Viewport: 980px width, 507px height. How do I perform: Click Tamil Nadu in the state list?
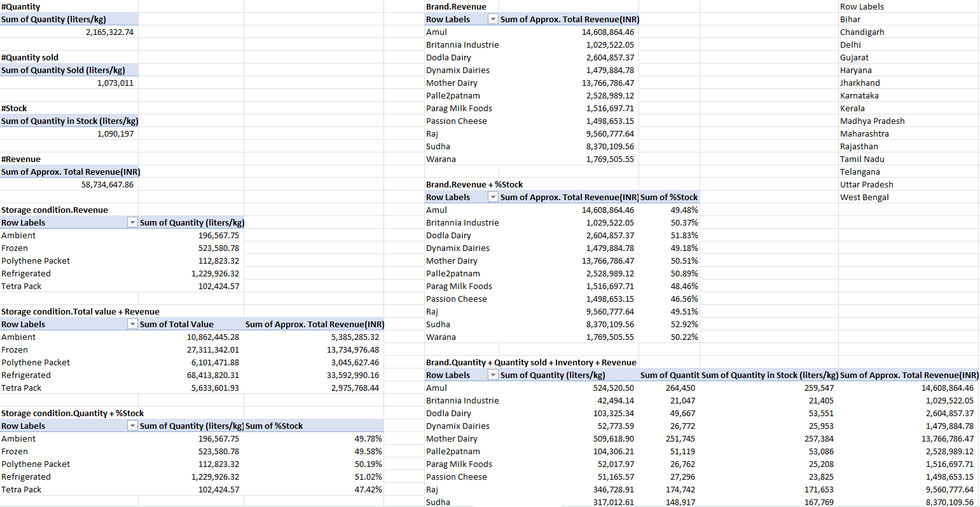point(862,159)
